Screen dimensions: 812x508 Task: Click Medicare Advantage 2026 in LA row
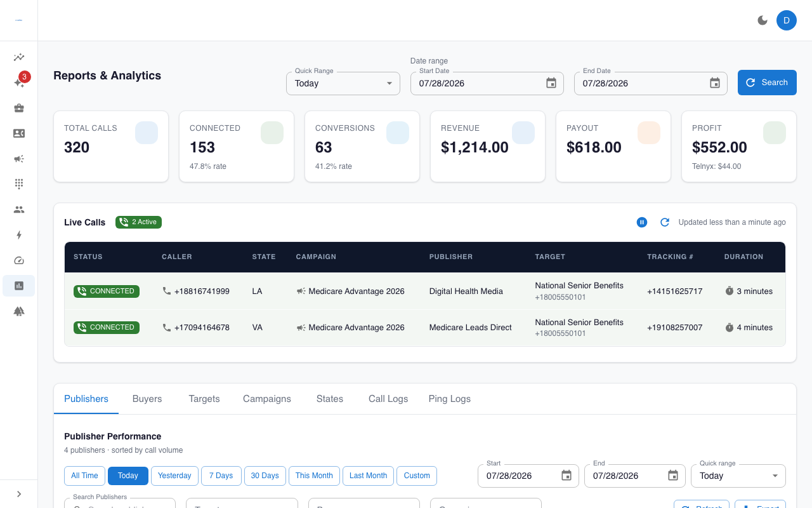(x=357, y=291)
